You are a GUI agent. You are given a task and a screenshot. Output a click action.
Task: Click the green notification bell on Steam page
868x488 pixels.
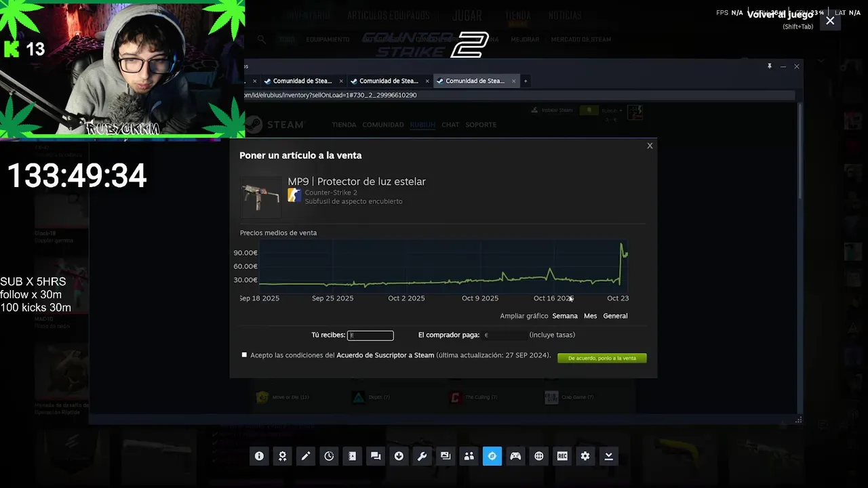click(x=589, y=110)
